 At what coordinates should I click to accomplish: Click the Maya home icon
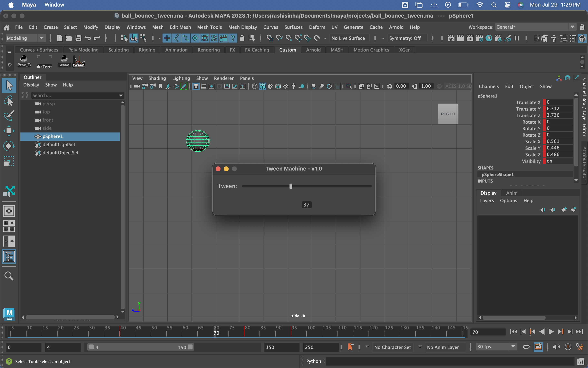[7, 27]
